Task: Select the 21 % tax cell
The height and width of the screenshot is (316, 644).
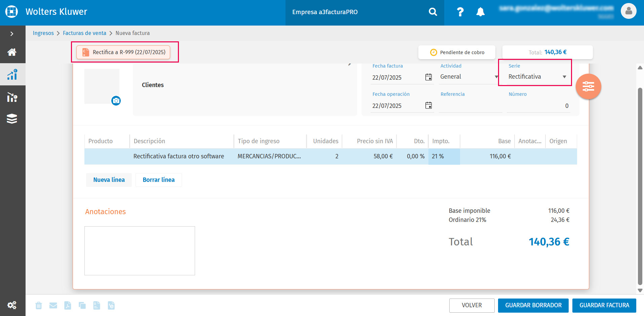Action: (x=444, y=156)
